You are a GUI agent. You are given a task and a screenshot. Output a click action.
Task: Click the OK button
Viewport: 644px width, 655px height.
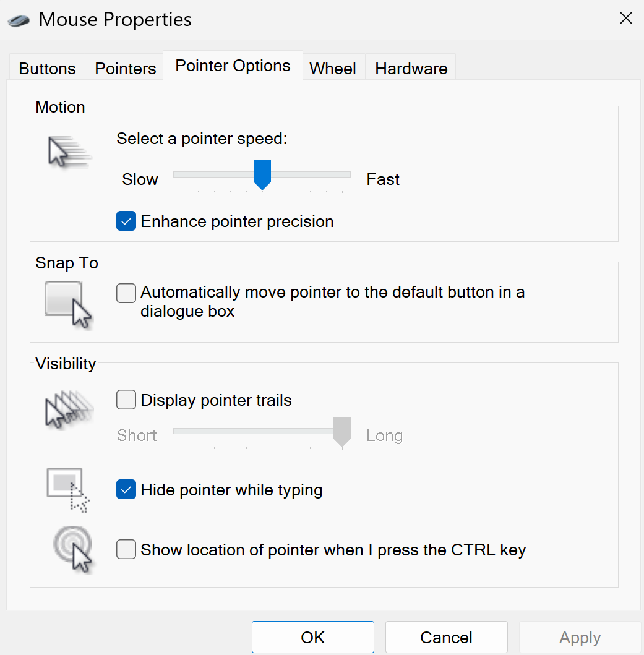click(x=312, y=637)
